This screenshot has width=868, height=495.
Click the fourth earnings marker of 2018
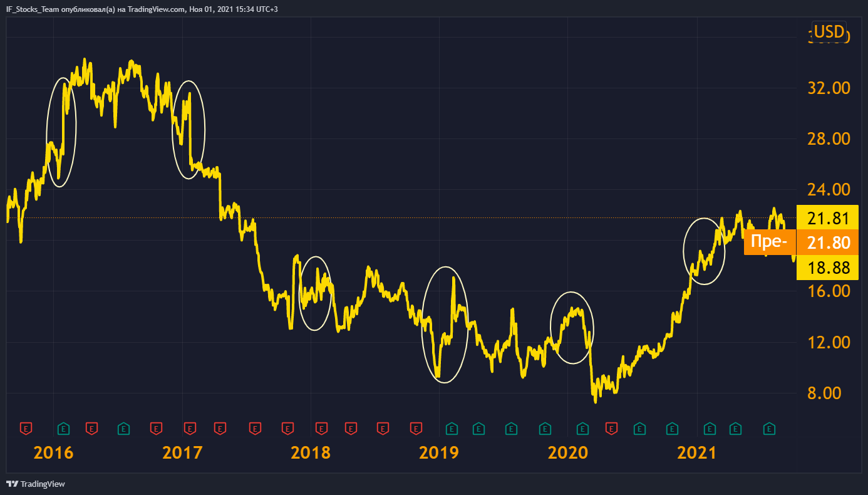point(416,429)
